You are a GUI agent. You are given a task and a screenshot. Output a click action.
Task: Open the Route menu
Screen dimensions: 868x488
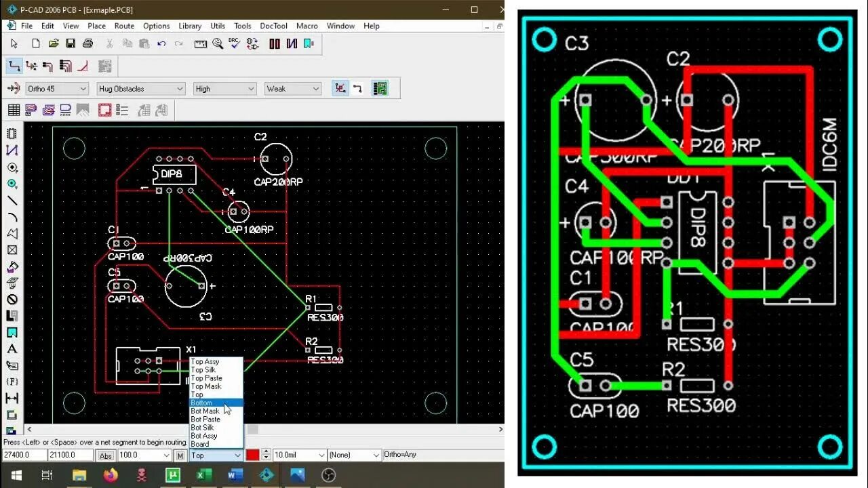[124, 26]
